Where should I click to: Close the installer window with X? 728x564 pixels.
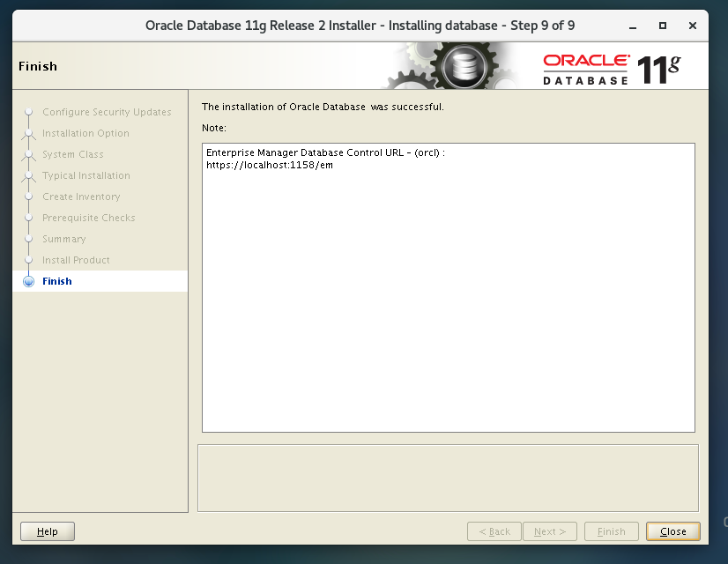click(692, 26)
